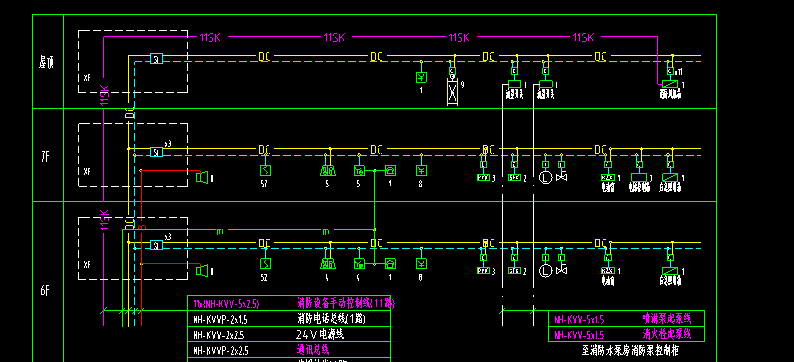Select second roof pump-start box symbol

545,85
